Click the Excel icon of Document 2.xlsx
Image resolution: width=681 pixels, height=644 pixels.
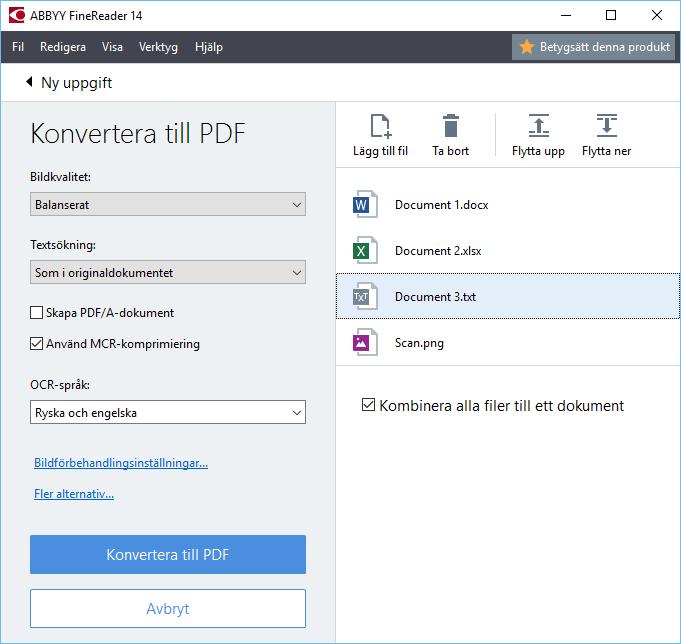pos(364,250)
